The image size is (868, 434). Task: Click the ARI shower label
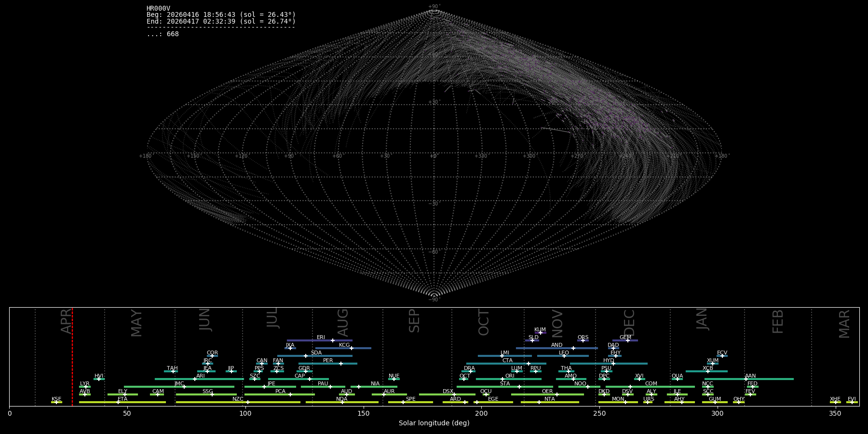tap(201, 376)
